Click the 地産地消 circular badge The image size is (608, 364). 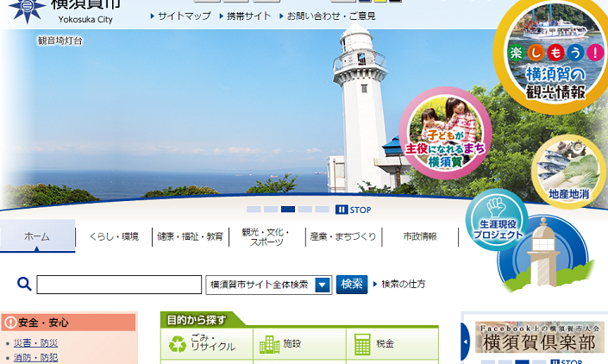coord(568,173)
